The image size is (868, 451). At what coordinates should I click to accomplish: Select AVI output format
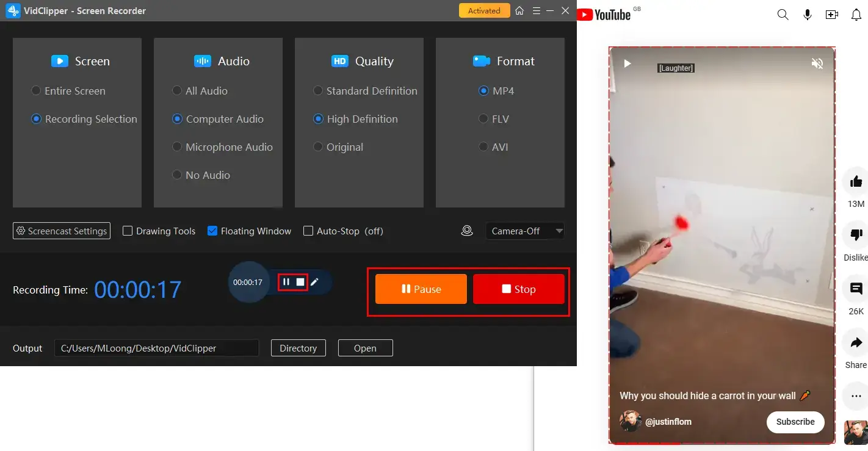(x=494, y=147)
